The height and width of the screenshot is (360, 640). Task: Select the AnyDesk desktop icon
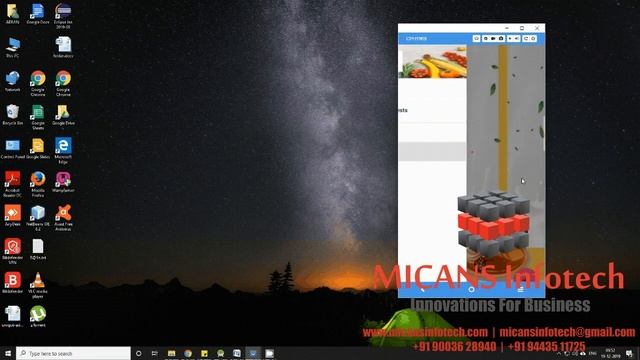pyautogui.click(x=13, y=216)
